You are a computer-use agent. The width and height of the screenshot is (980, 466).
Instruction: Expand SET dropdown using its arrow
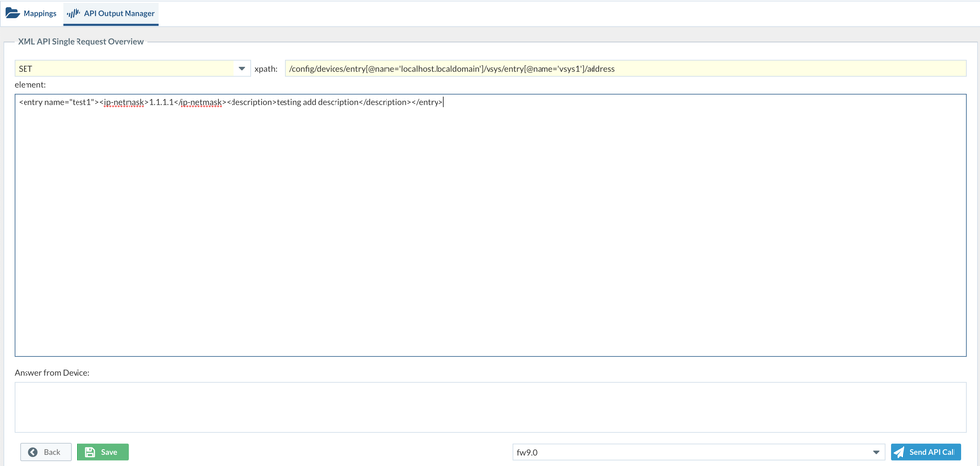pos(242,69)
